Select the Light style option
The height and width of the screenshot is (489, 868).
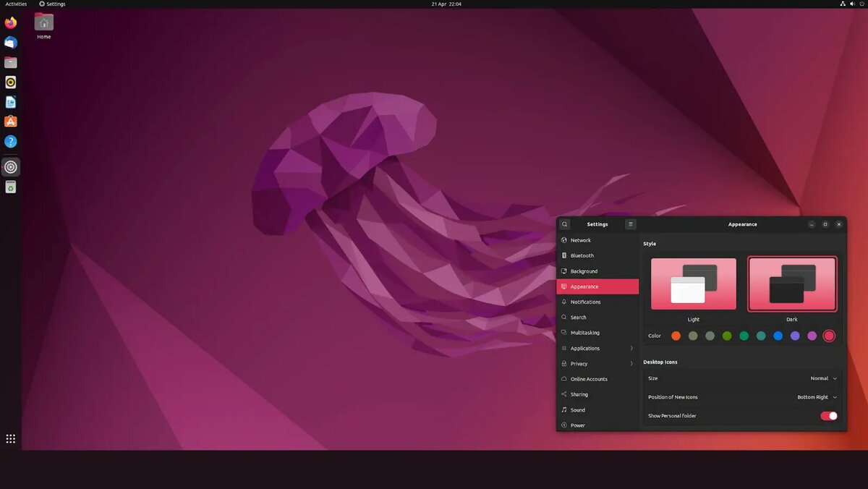click(693, 283)
